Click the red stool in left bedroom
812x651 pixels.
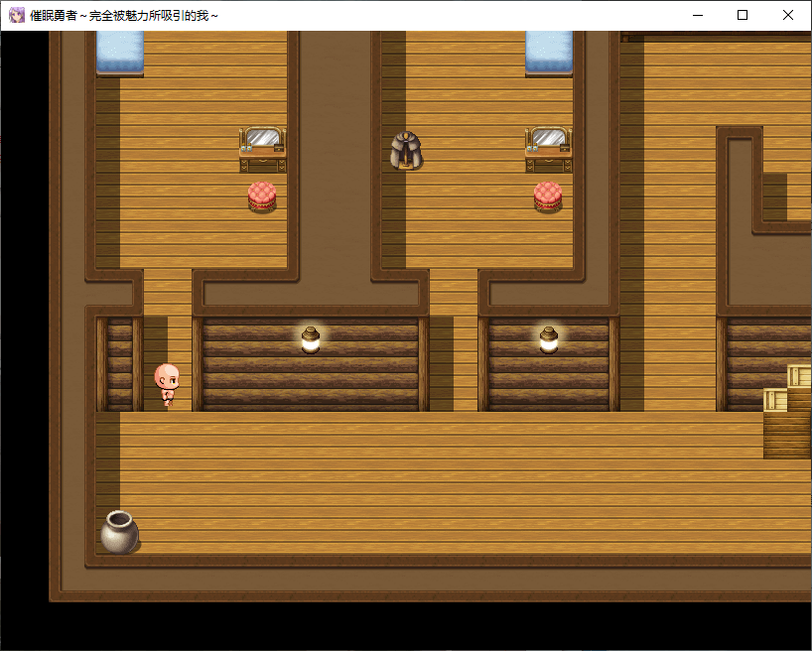(262, 196)
